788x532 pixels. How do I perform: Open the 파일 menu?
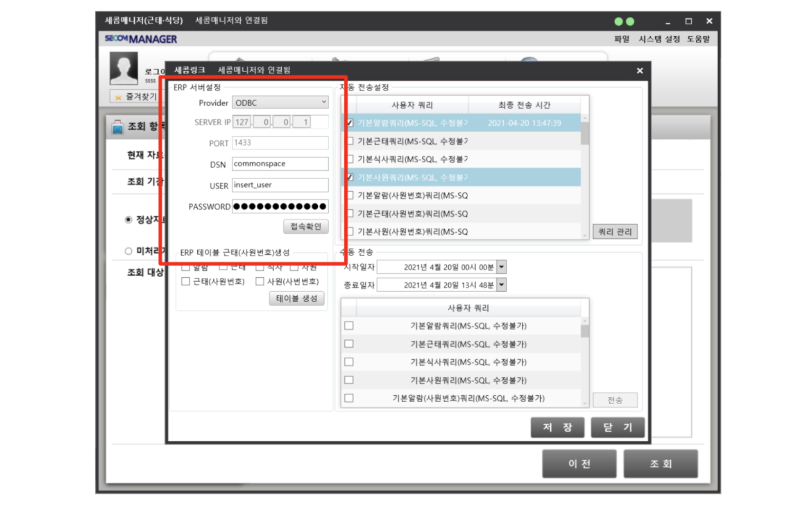tap(622, 39)
